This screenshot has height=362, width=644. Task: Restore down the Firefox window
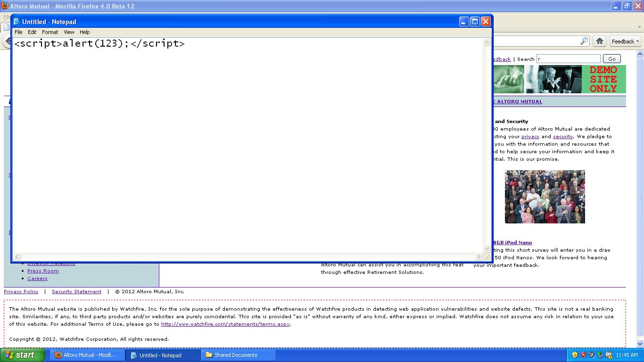click(627, 6)
